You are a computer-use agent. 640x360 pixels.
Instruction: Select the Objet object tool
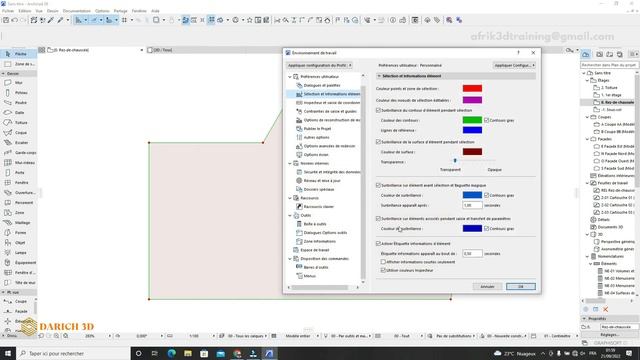tap(18, 242)
